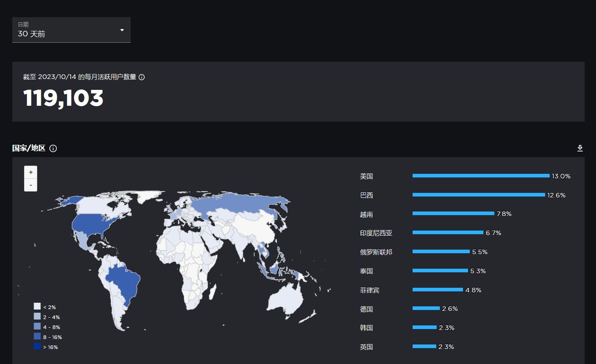Click the 5.5% value for 俄罗斯联邦
This screenshot has height=364, width=596.
click(x=480, y=252)
